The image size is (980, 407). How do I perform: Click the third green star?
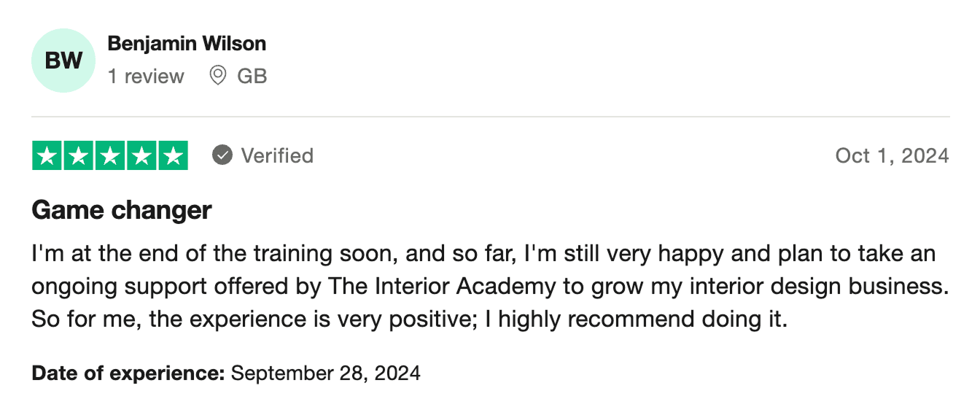click(110, 156)
